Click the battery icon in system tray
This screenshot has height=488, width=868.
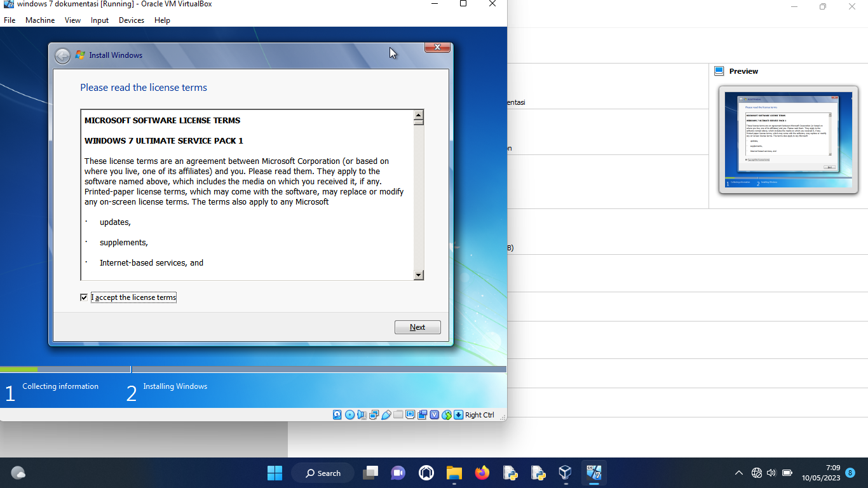787,473
